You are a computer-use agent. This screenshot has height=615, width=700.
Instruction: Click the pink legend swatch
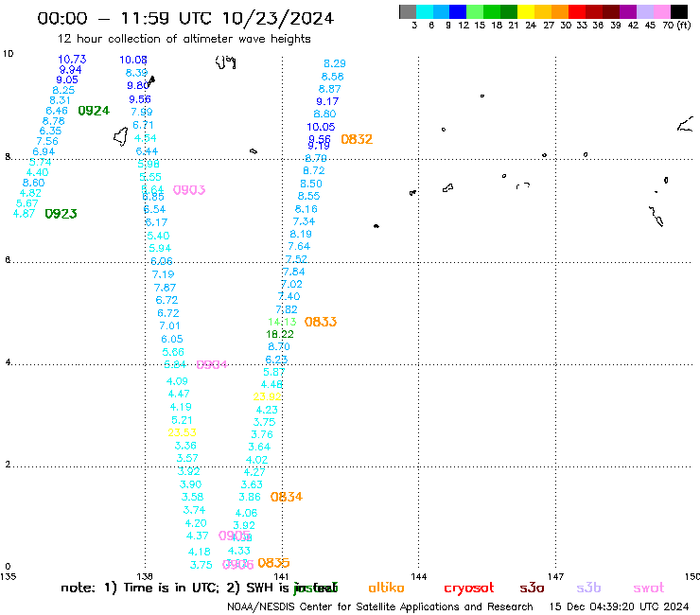662,11
